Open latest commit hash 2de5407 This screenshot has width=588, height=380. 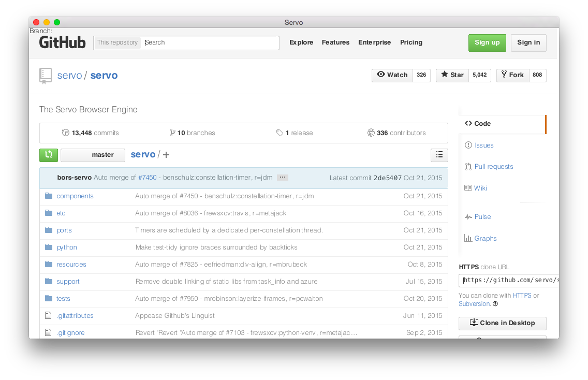click(387, 178)
